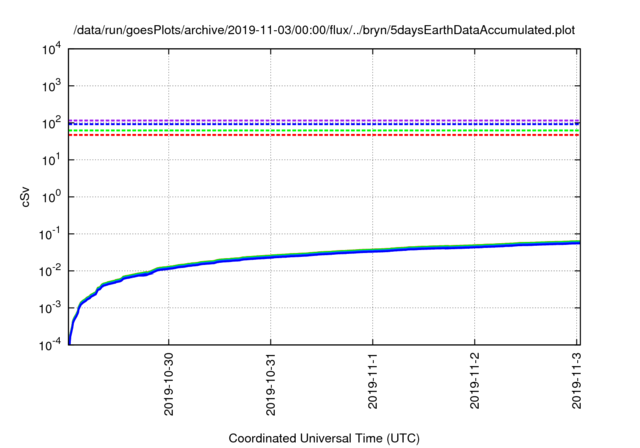
Task: Click the 10^-4 y-axis tick label
Action: (x=50, y=345)
